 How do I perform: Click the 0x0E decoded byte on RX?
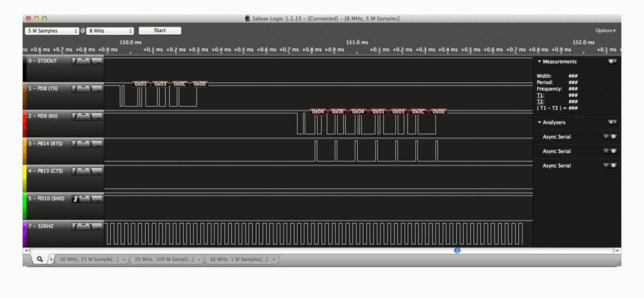(338, 111)
